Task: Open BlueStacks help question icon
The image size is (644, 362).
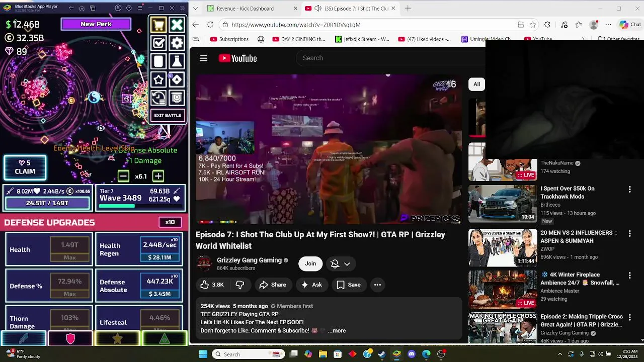Action: [129, 8]
